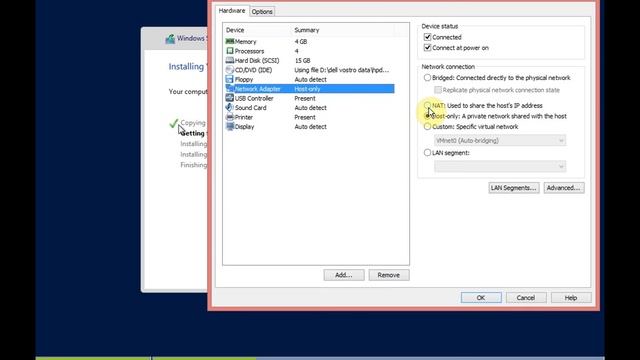This screenshot has height=360, width=640.
Task: Select the Network Adapter row label
Action: [x=258, y=89]
